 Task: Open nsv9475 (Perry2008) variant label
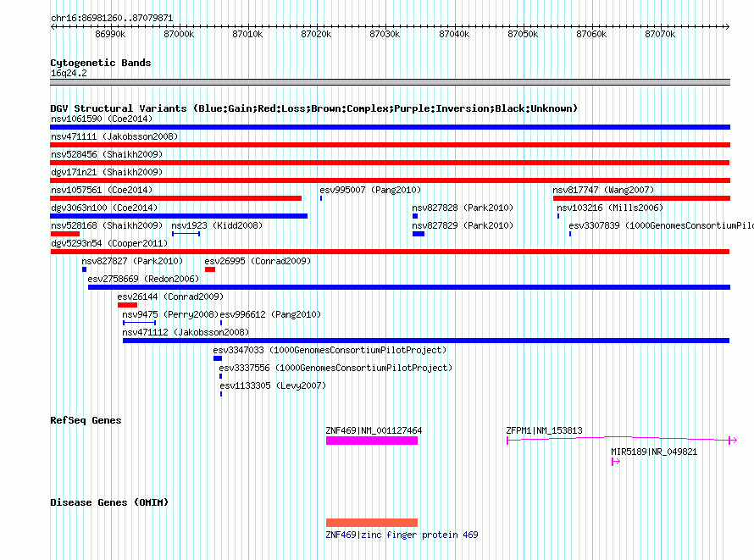(x=170, y=314)
